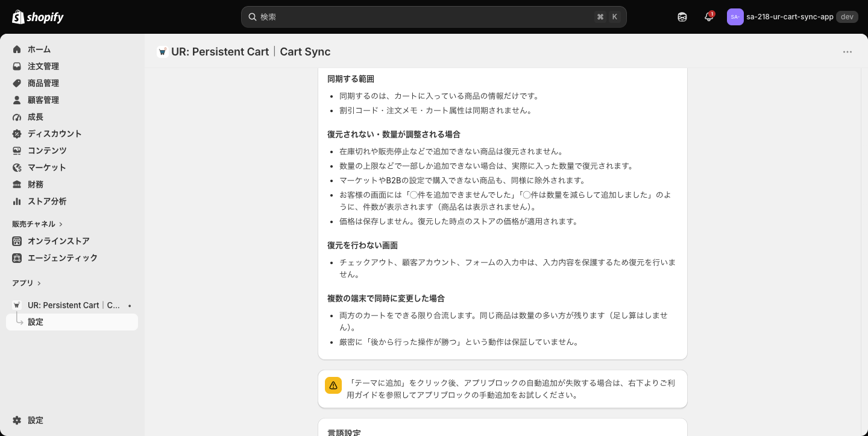Expand the 販売チャネル section chevron
The width and height of the screenshot is (868, 436).
coord(61,224)
